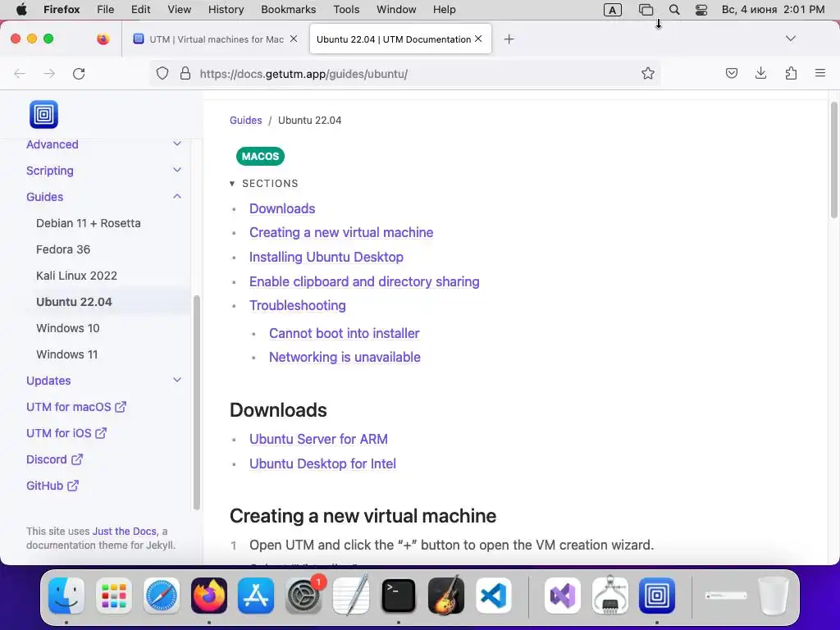
Task: Open Ubuntu Desktop for Intel download link
Action: [322, 463]
